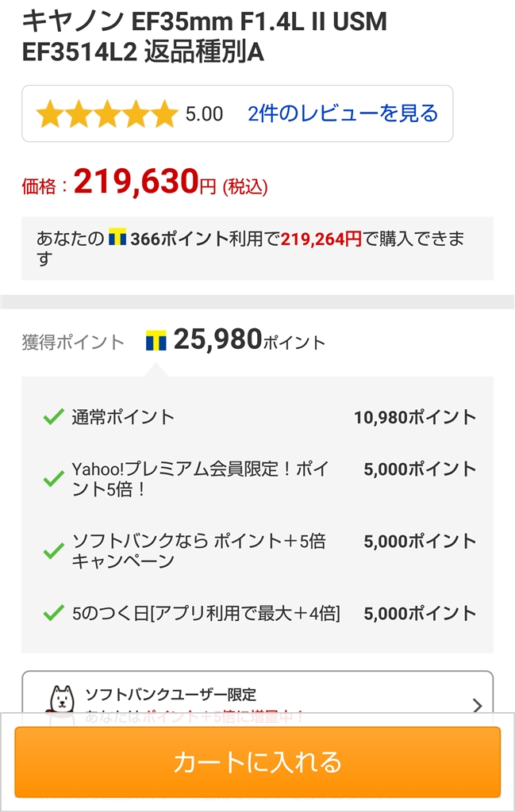Click the green check beside 通常ポイント
Viewport: 515px width, 812px height.
point(54,416)
